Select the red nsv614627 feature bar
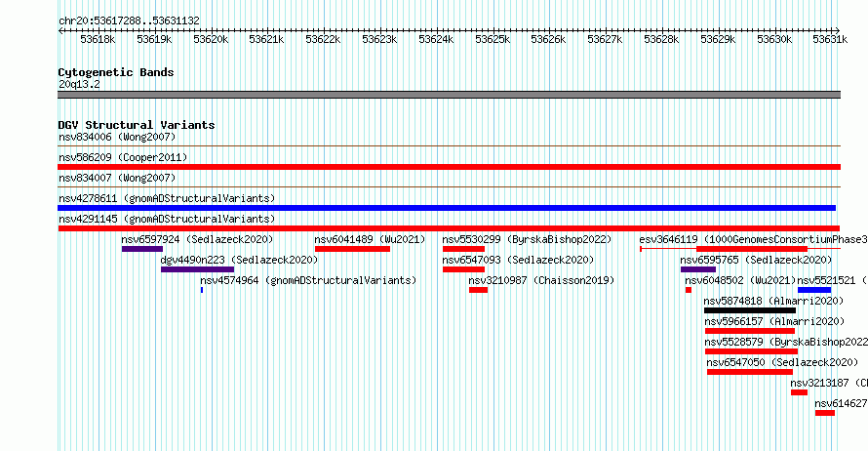 (825, 413)
